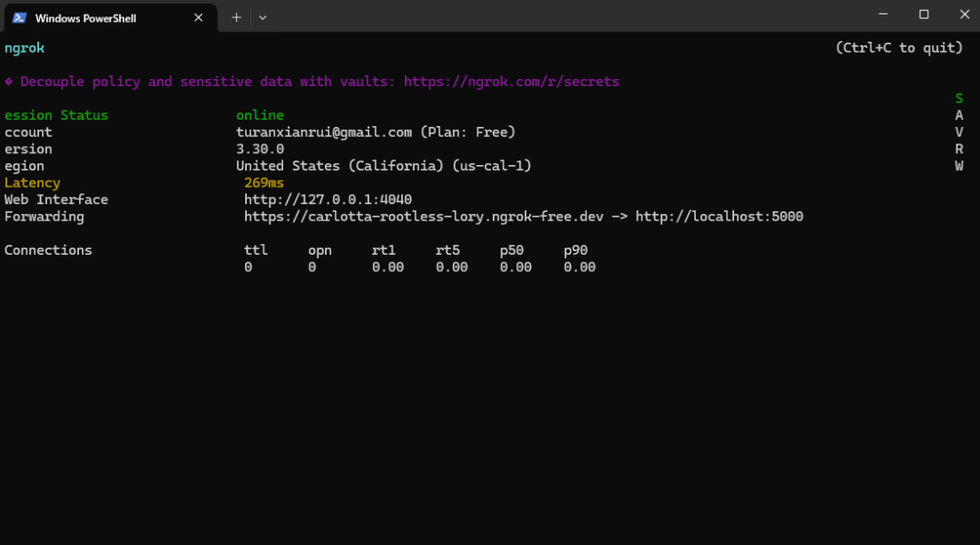The image size is (980, 545).
Task: Click the 269ms latency value
Action: coord(264,183)
